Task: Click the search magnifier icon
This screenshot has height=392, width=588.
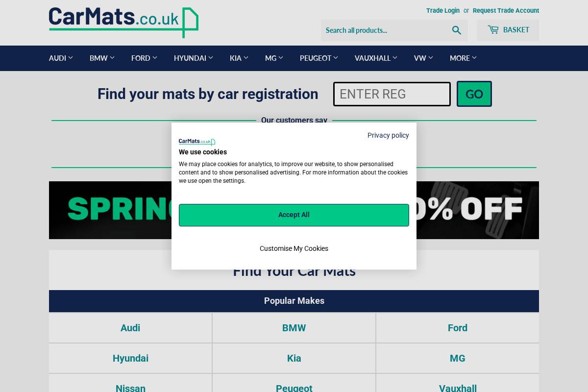Action: coord(456,30)
